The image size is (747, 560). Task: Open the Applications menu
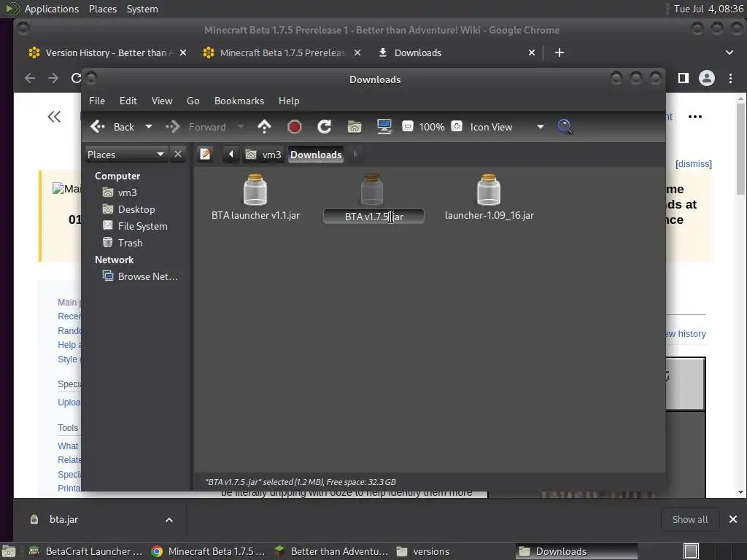point(52,9)
